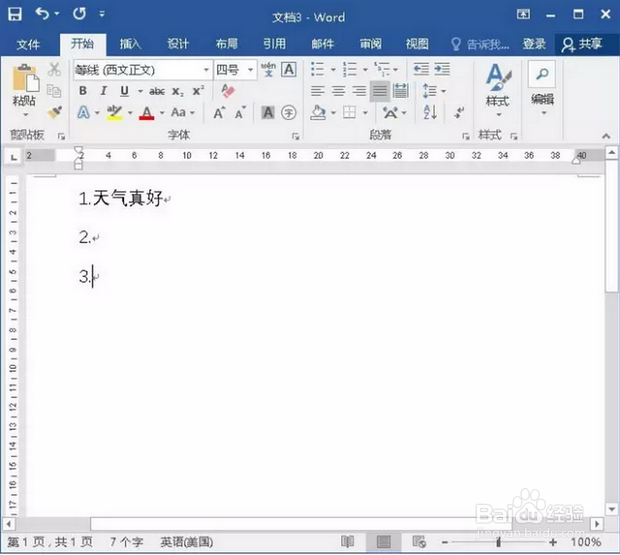Click the phonetic guide wén icon
This screenshot has height=555, width=620.
tap(268, 70)
